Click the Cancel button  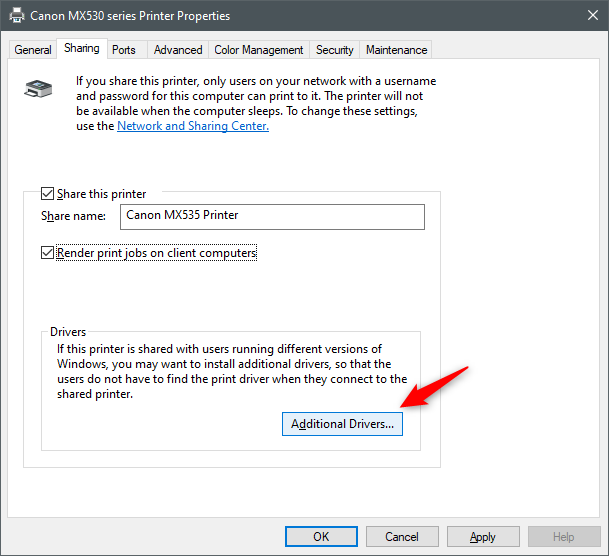[x=402, y=537]
